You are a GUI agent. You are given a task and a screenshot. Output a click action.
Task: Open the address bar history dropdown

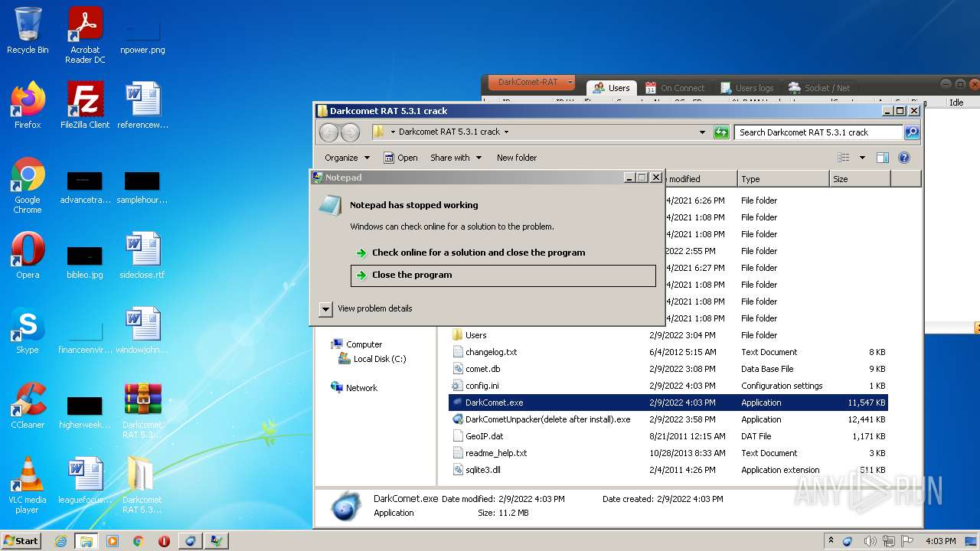(x=702, y=132)
